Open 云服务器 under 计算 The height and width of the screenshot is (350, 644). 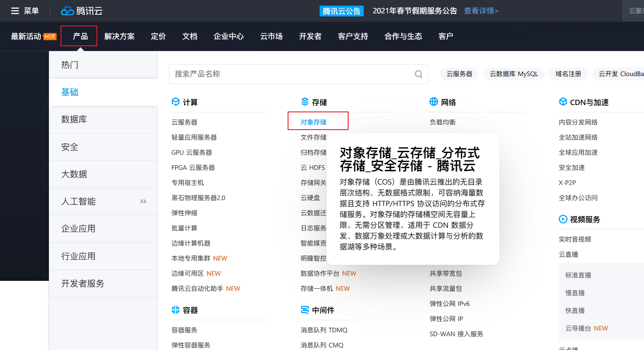(x=184, y=122)
